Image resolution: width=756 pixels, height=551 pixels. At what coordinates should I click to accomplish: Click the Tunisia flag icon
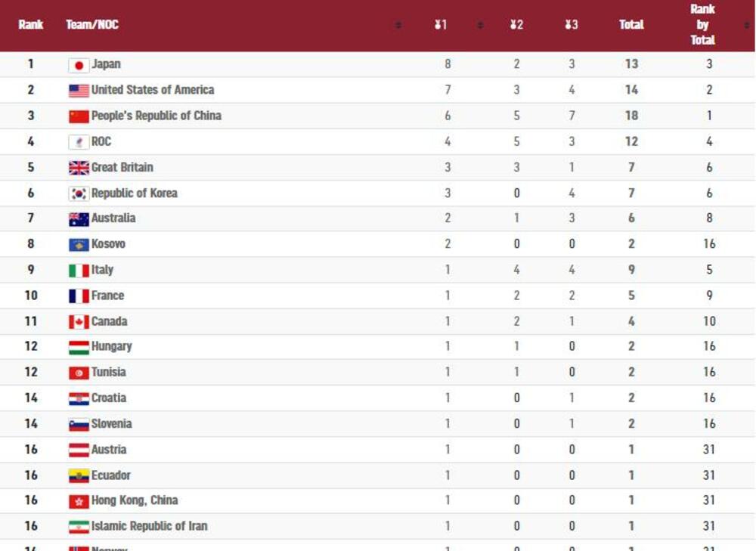coord(79,373)
